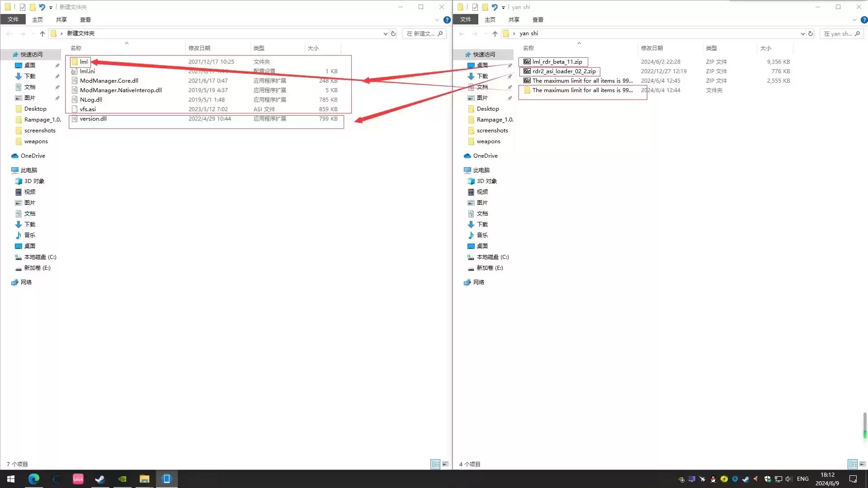Select 本地磁盘 (C:) in the right sidebar
This screenshot has height=488, width=868.
492,257
